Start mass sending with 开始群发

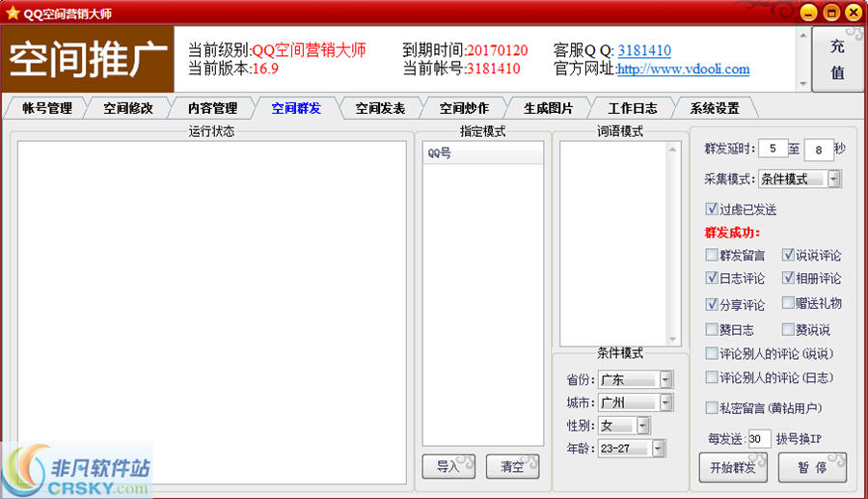click(733, 467)
